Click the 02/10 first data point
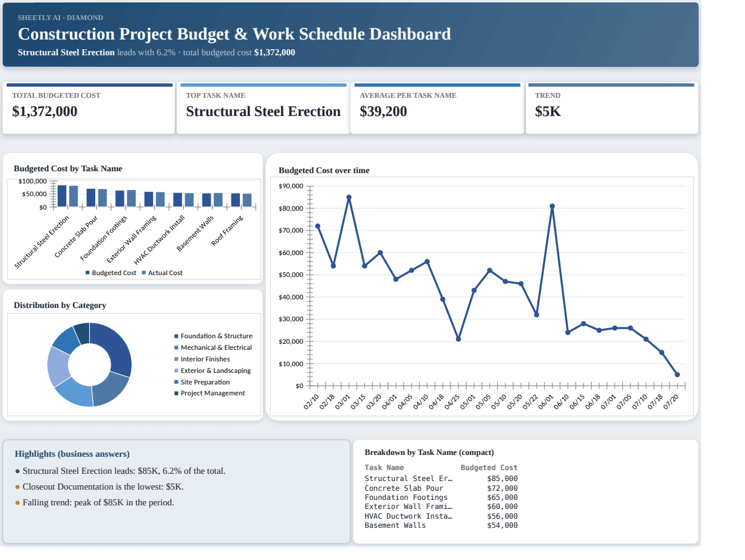The image size is (745, 560). [x=318, y=226]
